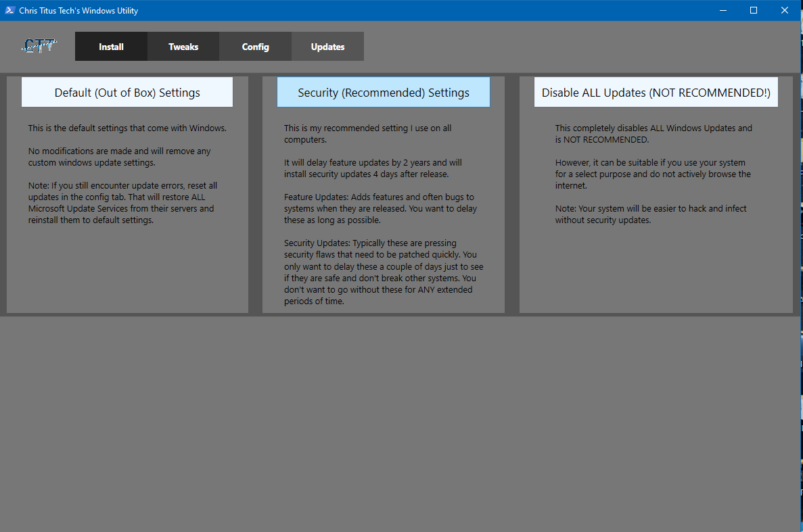Open the Install tab
Image resolution: width=803 pixels, height=532 pixels.
tap(111, 47)
